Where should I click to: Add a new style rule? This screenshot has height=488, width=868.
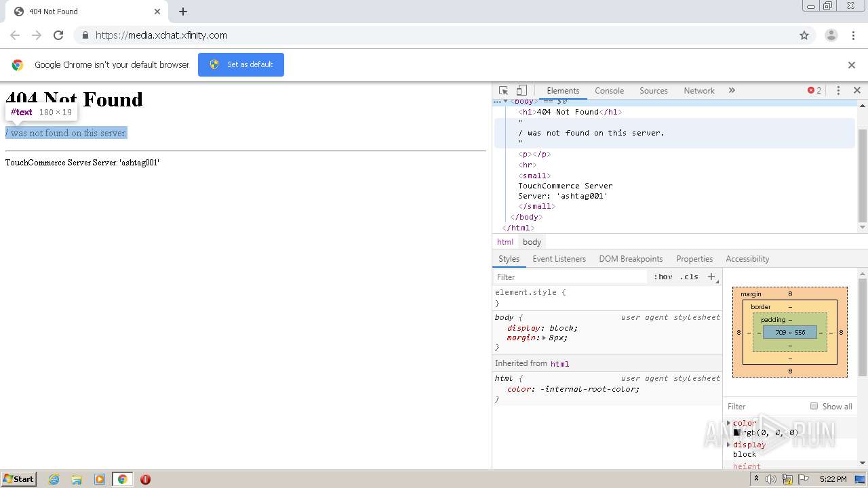[711, 277]
